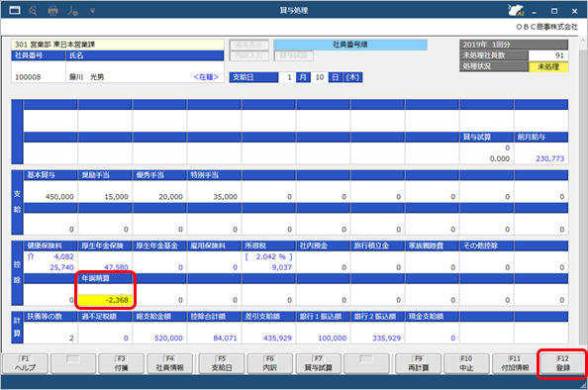Click the scrollbar up arrow at top right
This screenshot has width=588, height=390.
(x=582, y=40)
